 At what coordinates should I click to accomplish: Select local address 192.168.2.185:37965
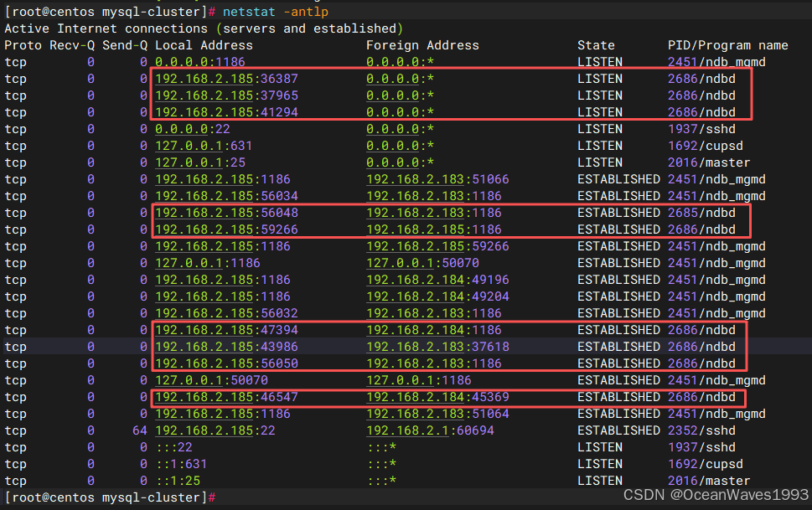coord(226,95)
